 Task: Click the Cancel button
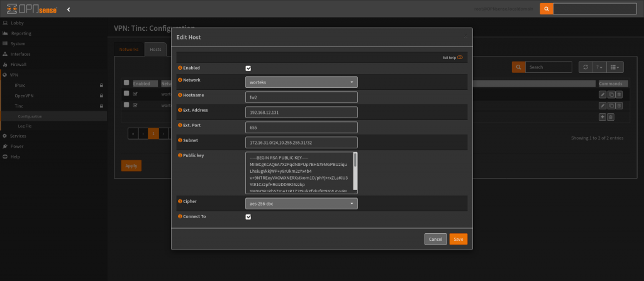click(435, 239)
